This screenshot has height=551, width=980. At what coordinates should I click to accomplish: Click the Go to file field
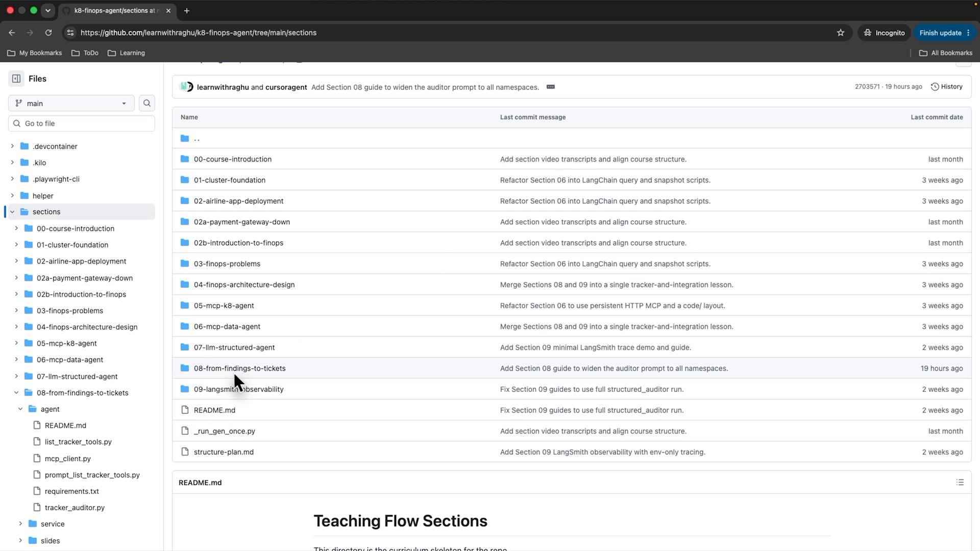[x=82, y=123]
